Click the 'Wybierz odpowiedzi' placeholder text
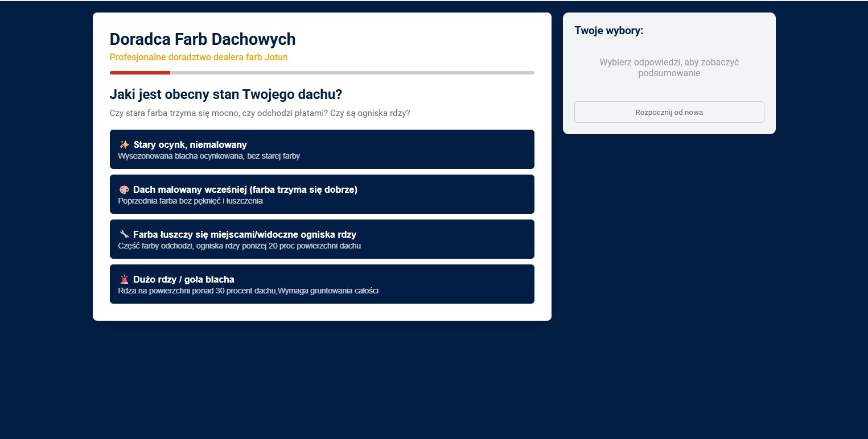The width and height of the screenshot is (868, 439). [x=669, y=68]
